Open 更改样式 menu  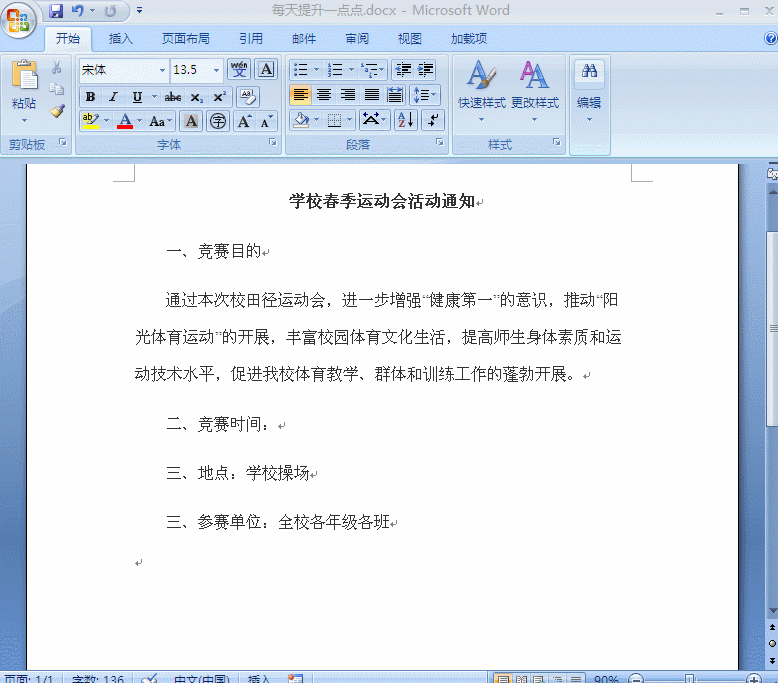coord(534,92)
